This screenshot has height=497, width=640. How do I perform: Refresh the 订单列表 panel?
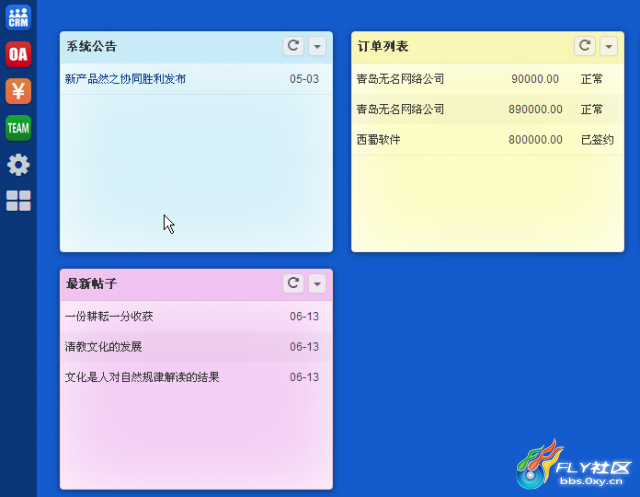tap(584, 46)
